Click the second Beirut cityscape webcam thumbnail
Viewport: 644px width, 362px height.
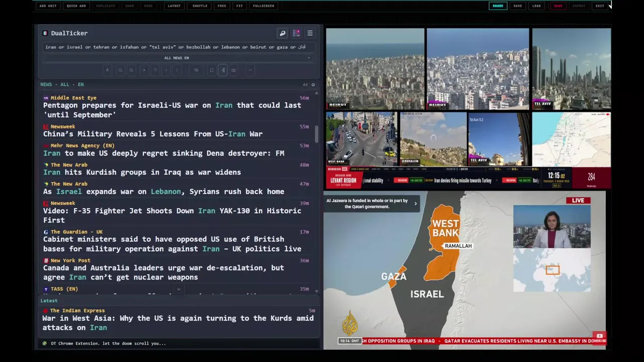click(x=478, y=69)
